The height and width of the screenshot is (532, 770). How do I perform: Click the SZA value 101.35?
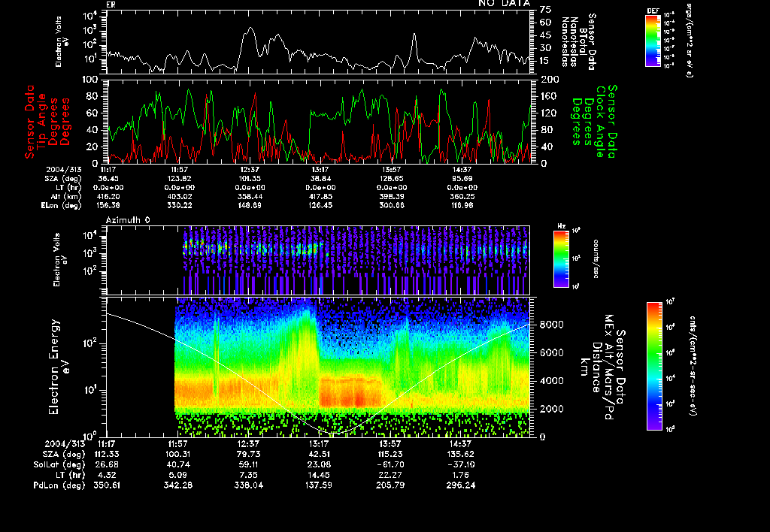coord(250,179)
